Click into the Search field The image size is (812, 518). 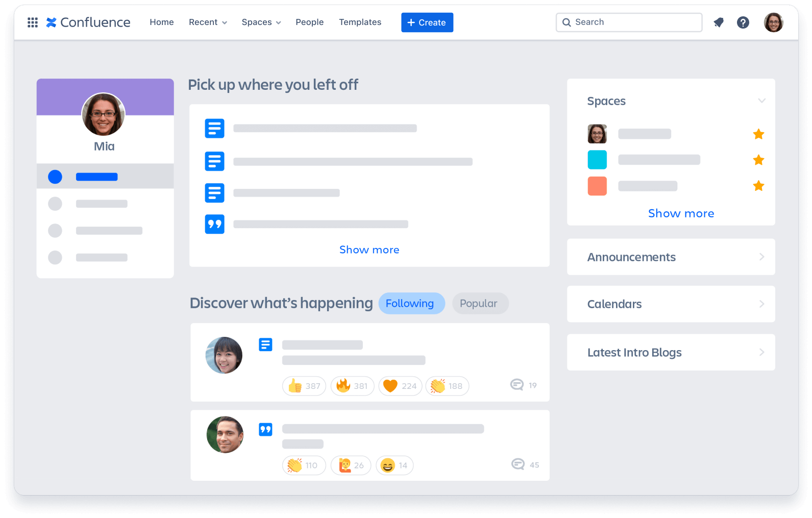pos(633,22)
